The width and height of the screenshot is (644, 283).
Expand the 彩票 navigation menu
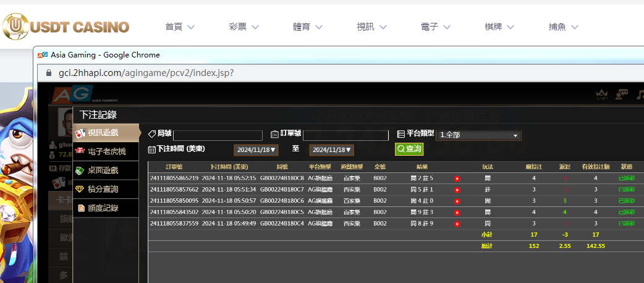click(x=244, y=27)
